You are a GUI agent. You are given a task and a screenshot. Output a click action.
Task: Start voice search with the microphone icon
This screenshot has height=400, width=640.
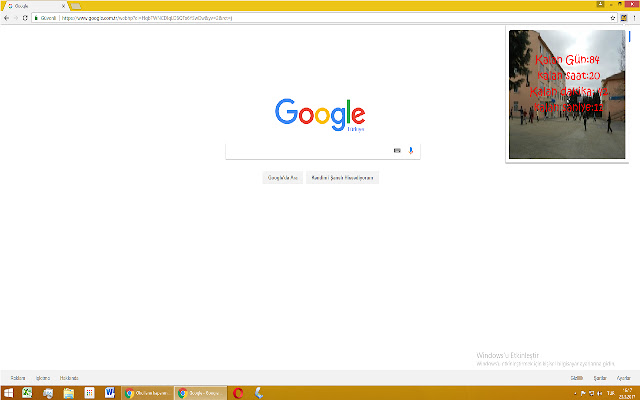pyautogui.click(x=411, y=151)
